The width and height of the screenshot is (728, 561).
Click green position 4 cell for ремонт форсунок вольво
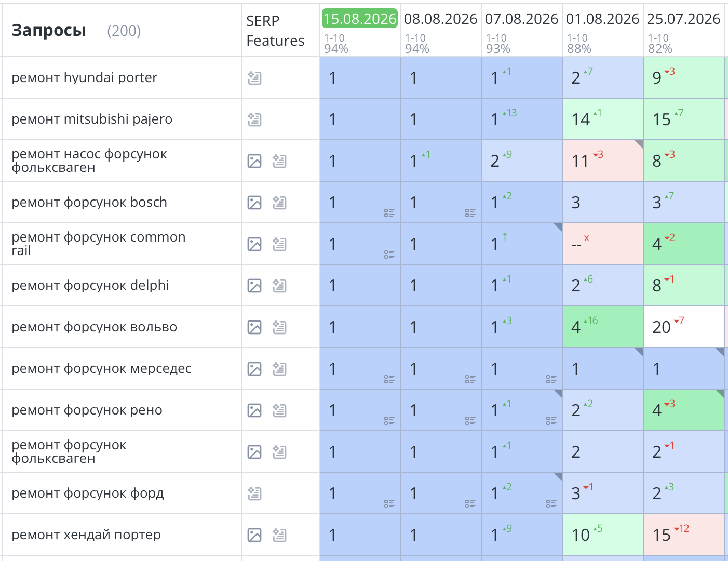tap(603, 327)
